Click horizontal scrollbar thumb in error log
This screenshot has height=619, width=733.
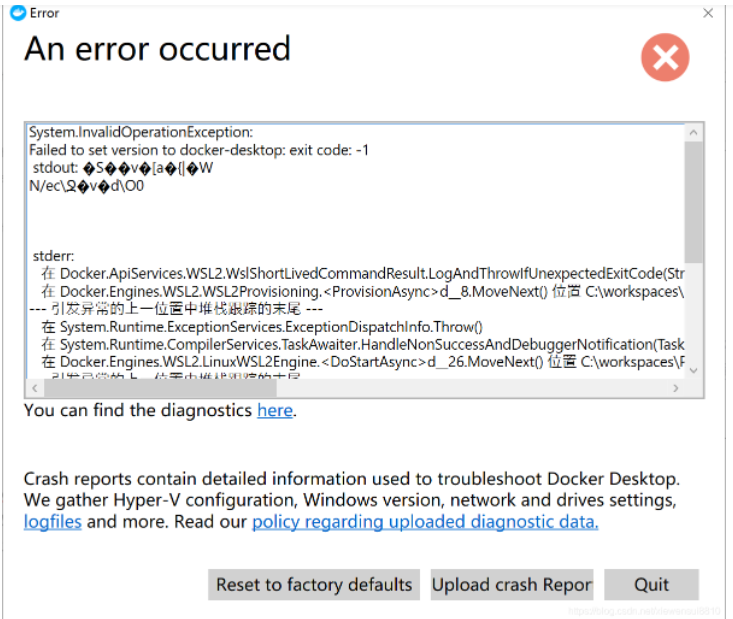click(160, 388)
